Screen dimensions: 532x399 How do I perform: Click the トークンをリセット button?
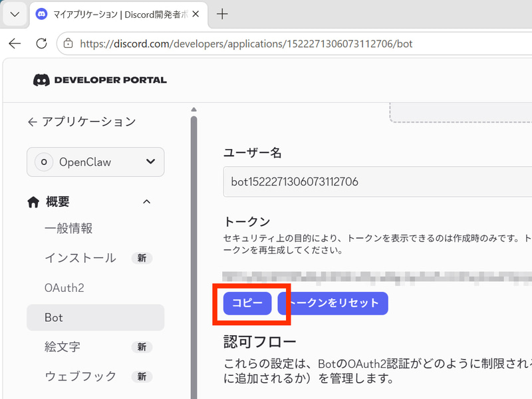point(333,303)
